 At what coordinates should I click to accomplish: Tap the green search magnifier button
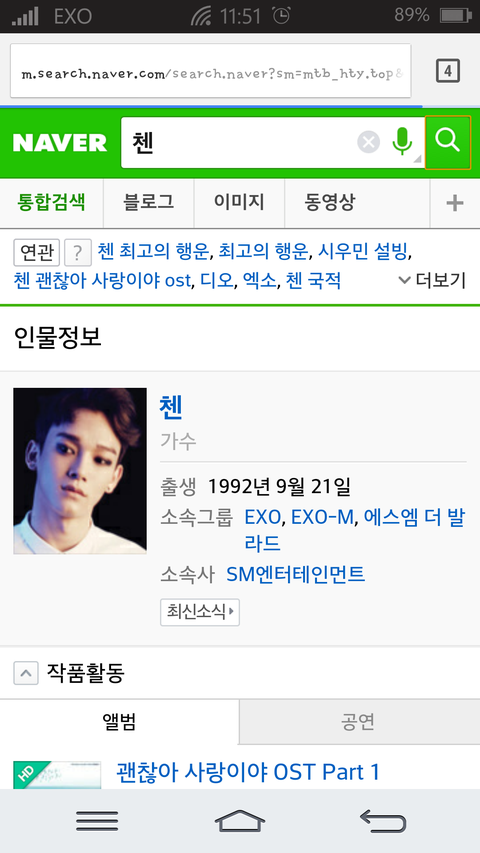click(447, 143)
